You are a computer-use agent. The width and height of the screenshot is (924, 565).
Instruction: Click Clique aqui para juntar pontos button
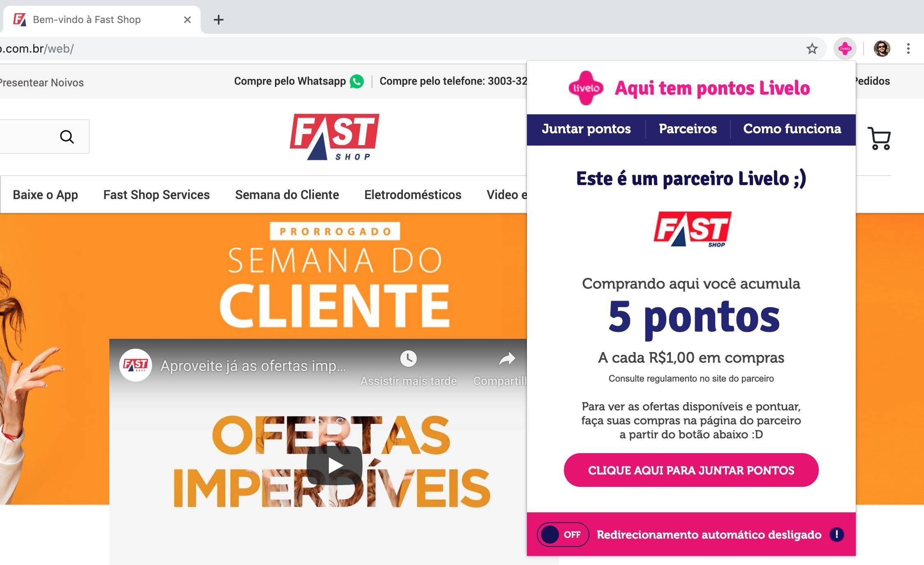click(691, 470)
